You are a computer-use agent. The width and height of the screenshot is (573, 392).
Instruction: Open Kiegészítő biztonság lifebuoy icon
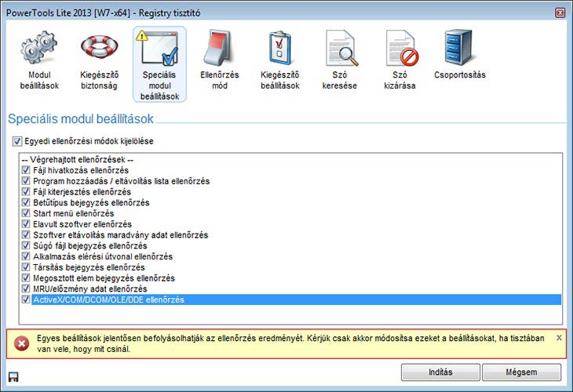coord(99,48)
